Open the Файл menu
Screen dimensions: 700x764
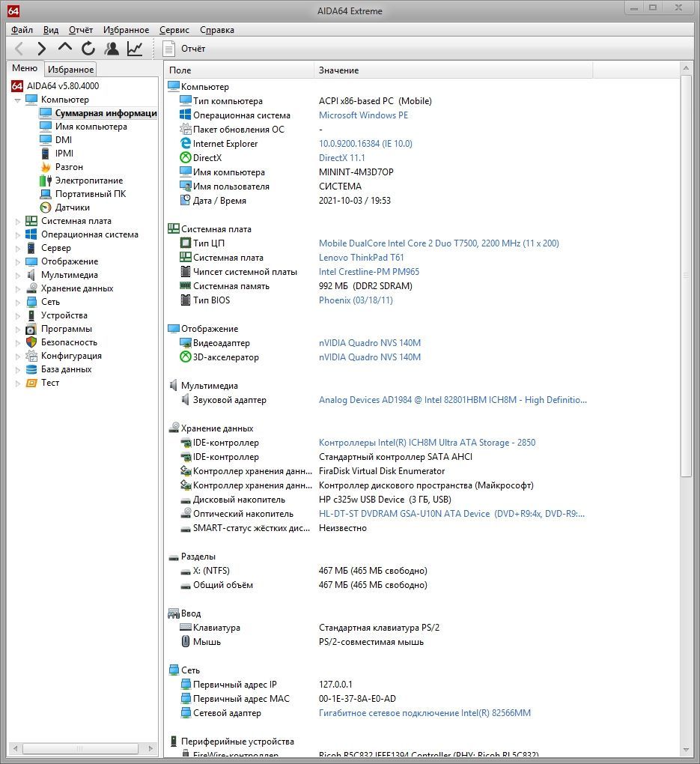tap(22, 30)
